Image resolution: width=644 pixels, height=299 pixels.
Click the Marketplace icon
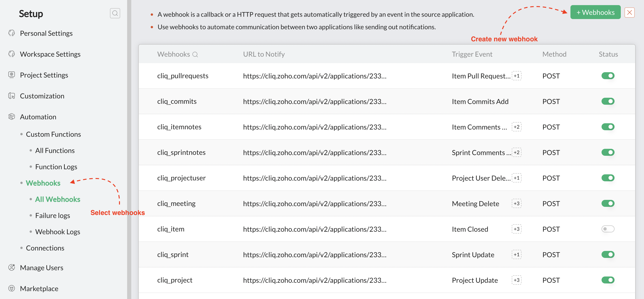pyautogui.click(x=12, y=288)
